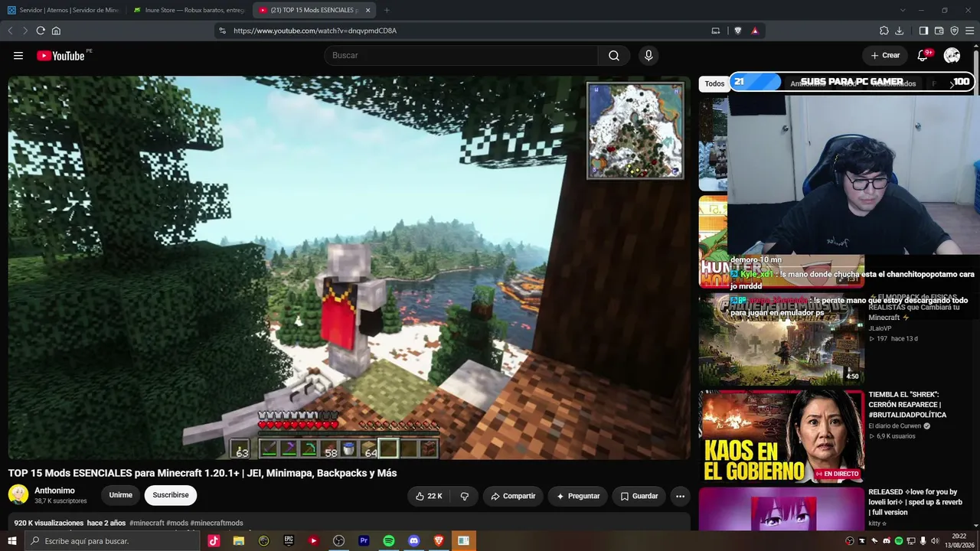Screen dimensions: 980x551
Task: Open the Anthonimo channel name link
Action: [54, 491]
